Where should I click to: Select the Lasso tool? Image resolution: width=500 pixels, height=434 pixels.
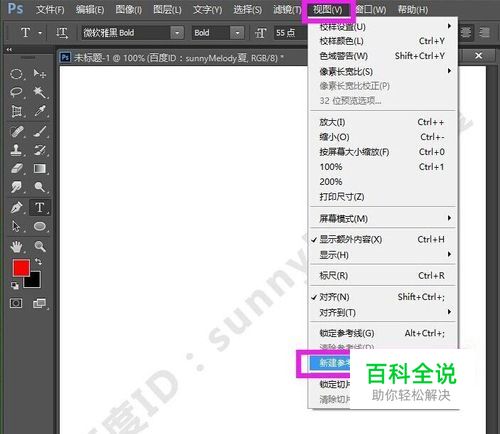click(16, 92)
